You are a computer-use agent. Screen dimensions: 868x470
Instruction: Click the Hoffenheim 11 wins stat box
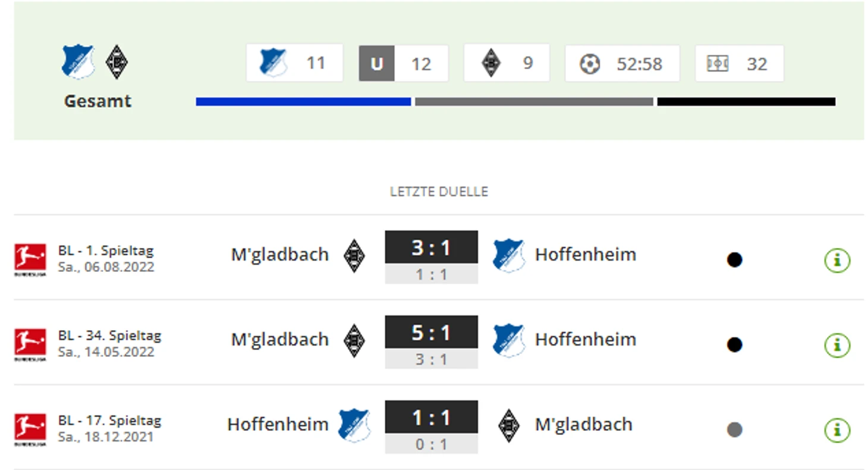[294, 62]
